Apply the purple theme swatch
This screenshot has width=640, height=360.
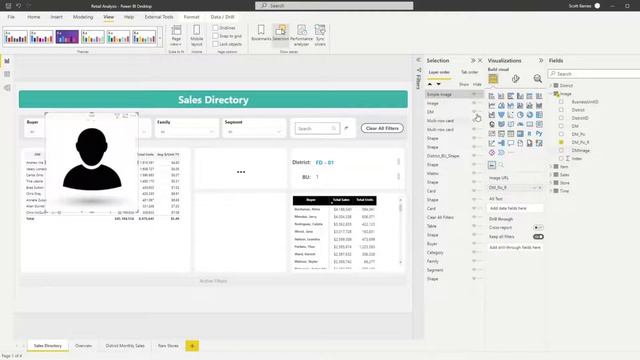click(67, 37)
